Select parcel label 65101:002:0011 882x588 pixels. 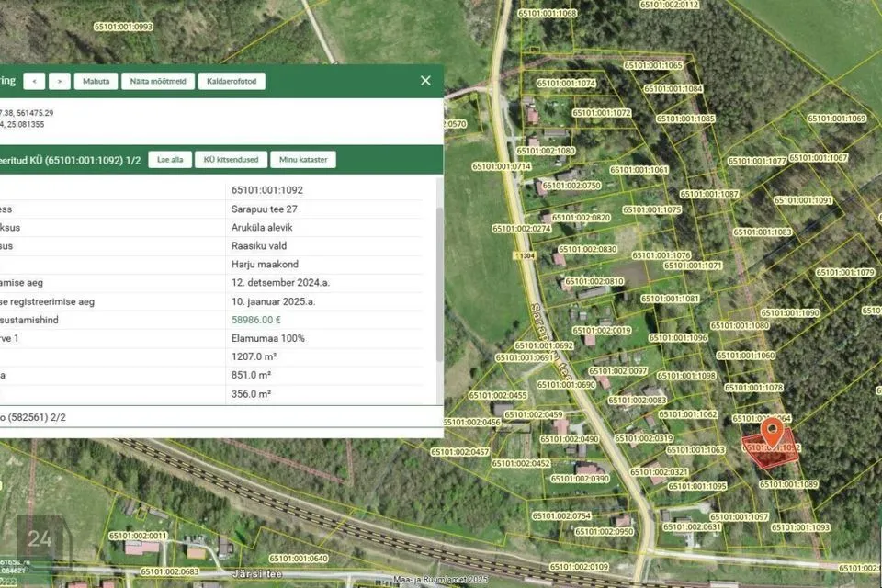pyautogui.click(x=138, y=536)
